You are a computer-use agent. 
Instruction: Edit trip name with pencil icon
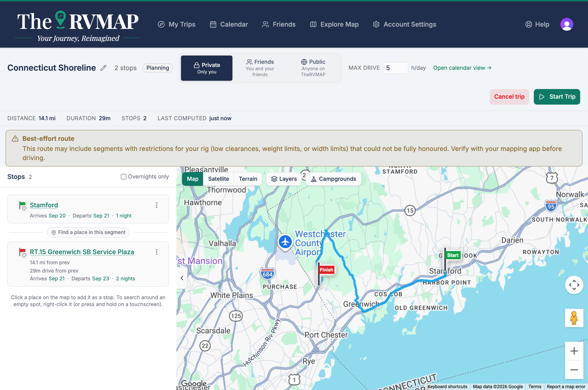pyautogui.click(x=103, y=68)
